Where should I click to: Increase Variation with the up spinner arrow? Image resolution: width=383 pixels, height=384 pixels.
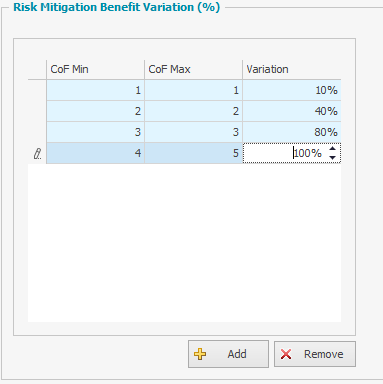(x=332, y=149)
